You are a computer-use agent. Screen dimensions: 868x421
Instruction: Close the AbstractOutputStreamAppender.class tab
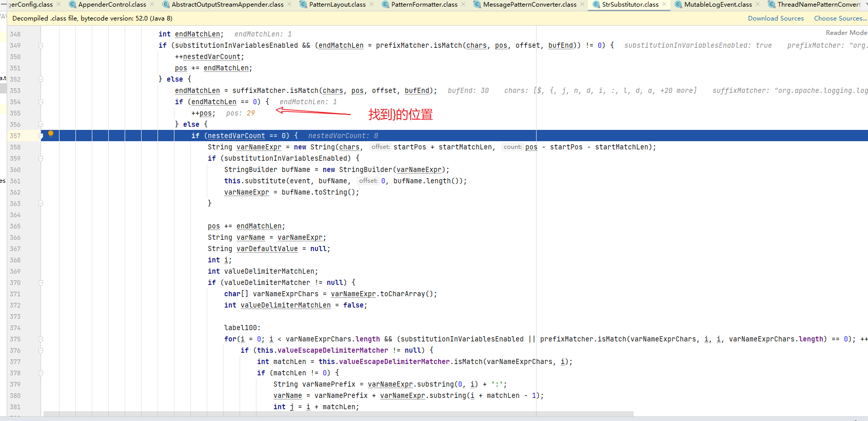289,5
